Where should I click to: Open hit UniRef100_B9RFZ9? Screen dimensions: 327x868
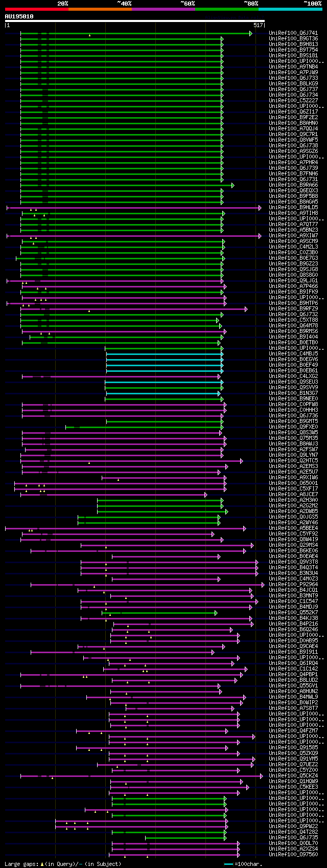point(293,309)
